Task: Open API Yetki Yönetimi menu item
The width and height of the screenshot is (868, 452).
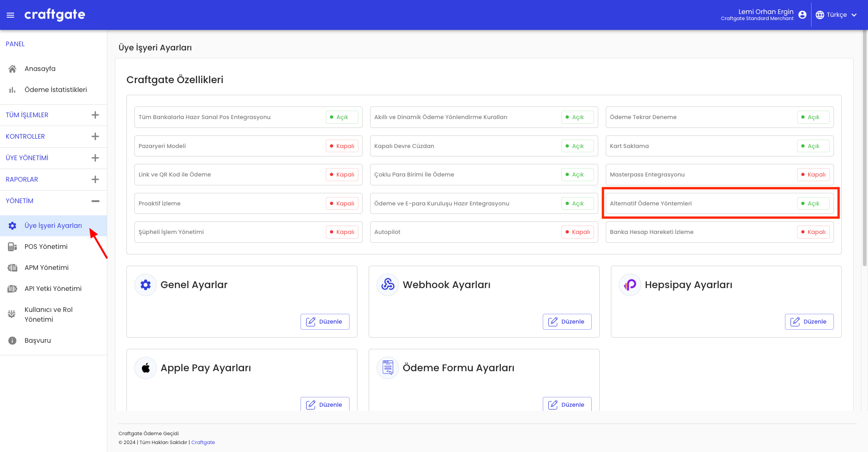Action: (x=53, y=289)
